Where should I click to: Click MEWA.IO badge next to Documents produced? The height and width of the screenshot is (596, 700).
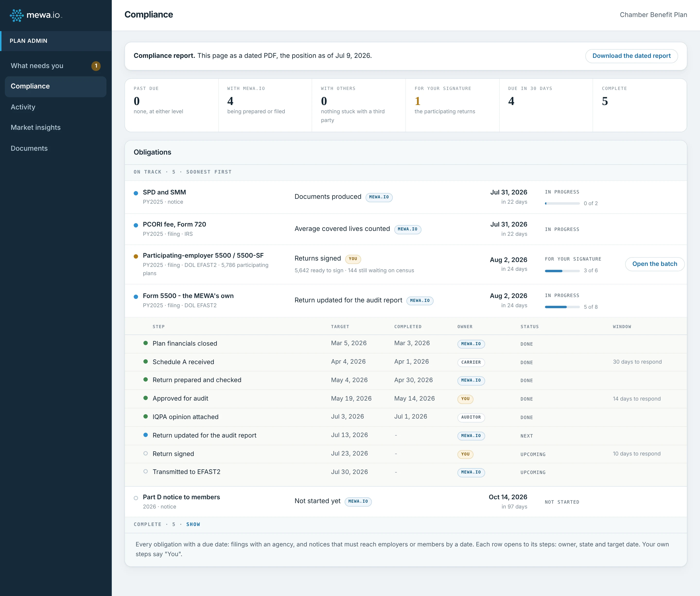pyautogui.click(x=379, y=197)
